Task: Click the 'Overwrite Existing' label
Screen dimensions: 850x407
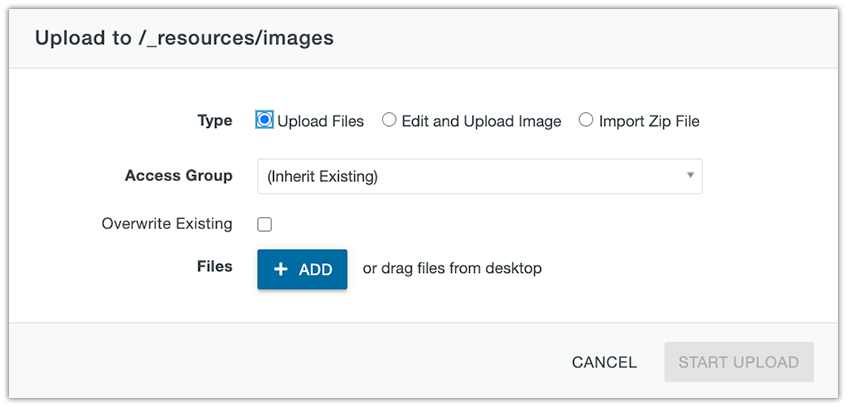Action: (x=167, y=224)
